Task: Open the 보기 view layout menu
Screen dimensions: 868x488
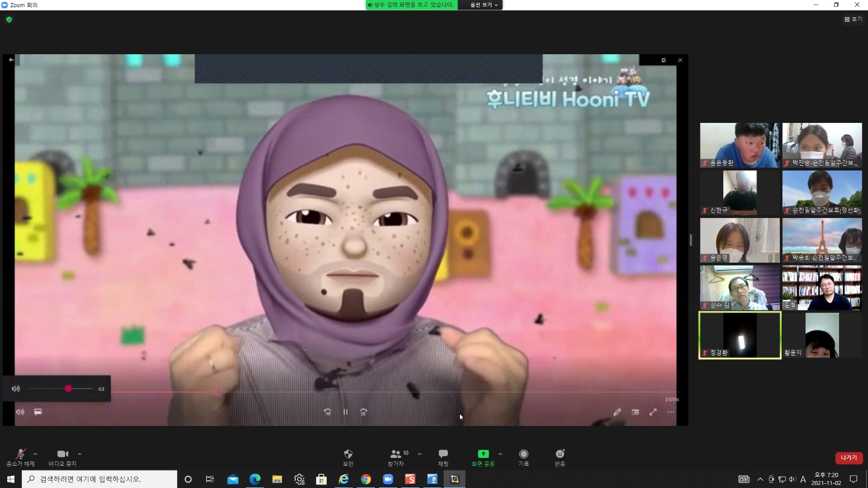Action: click(853, 19)
